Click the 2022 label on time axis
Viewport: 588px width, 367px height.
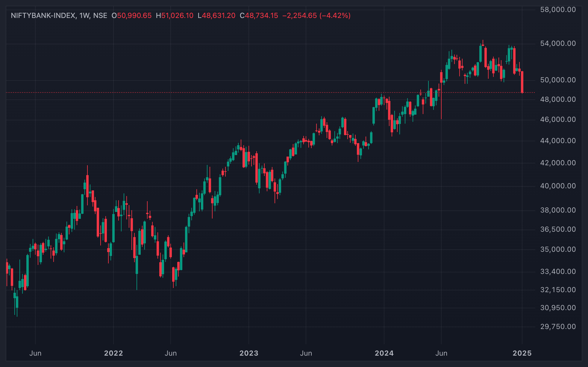point(113,353)
